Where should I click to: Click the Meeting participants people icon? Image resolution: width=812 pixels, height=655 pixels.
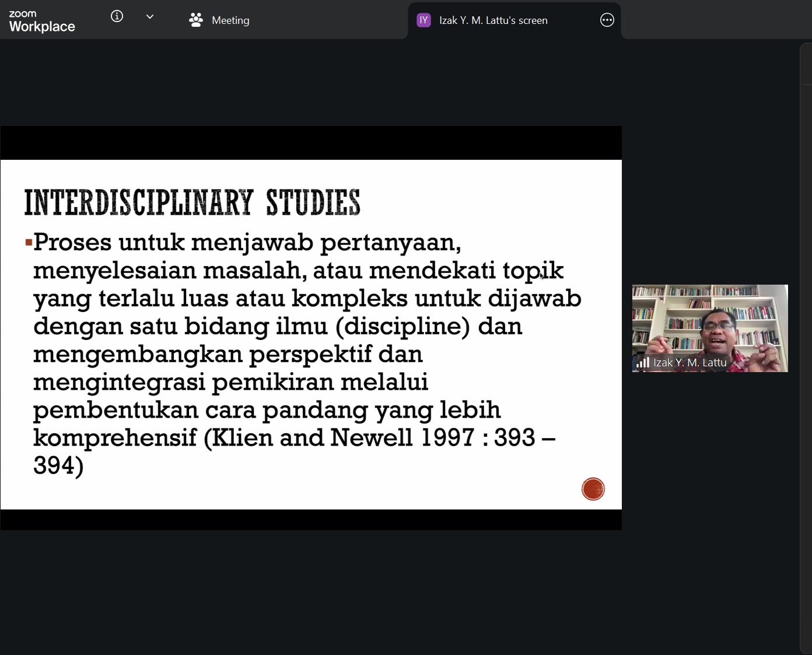coord(196,20)
